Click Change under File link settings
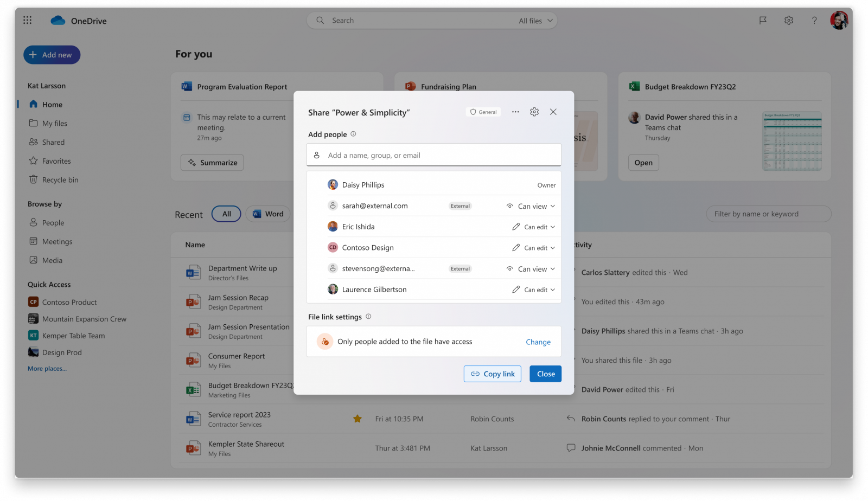The height and width of the screenshot is (501, 868). (x=538, y=342)
